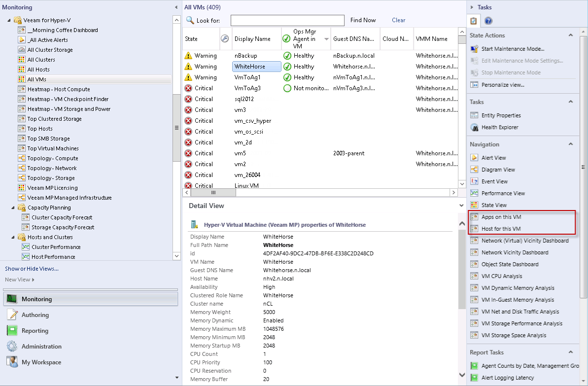Screen dimensions: 588x386
Task: Select the VmToAg3 VM row
Action: (320, 88)
